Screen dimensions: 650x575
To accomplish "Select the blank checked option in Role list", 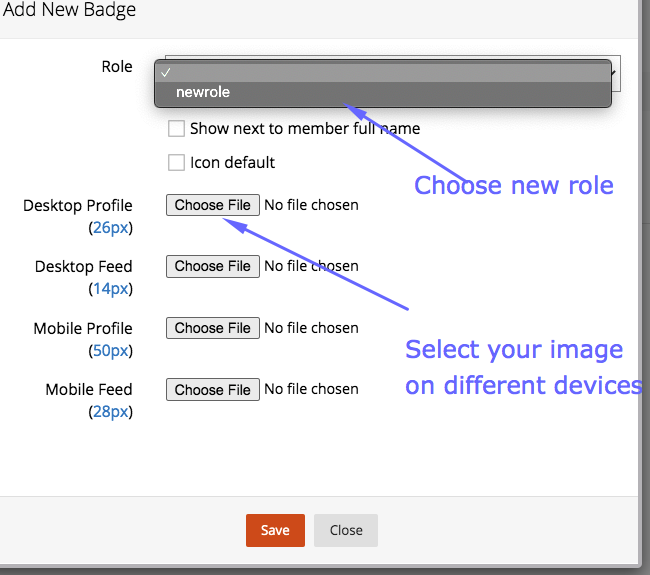I will pyautogui.click(x=383, y=73).
